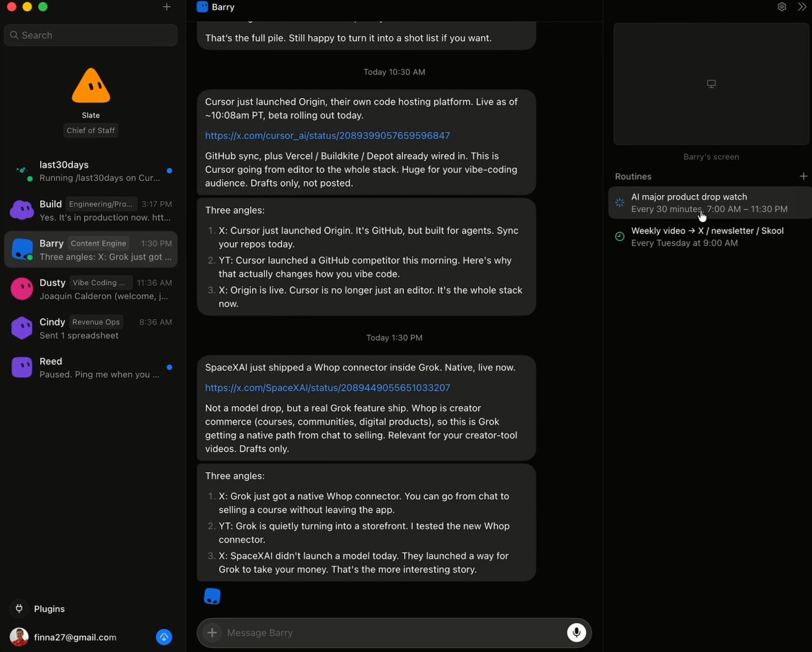Click the Barry's screen caption
This screenshot has width=812, height=652.
point(711,157)
